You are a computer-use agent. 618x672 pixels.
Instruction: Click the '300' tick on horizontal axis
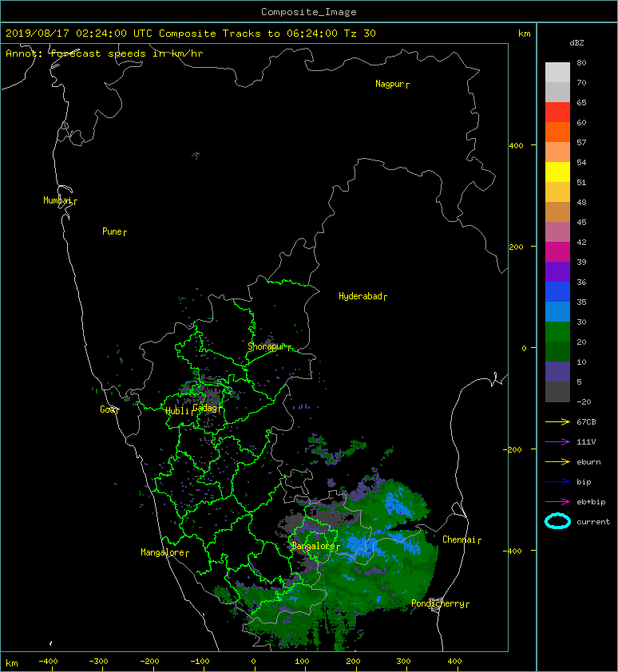pos(403,662)
